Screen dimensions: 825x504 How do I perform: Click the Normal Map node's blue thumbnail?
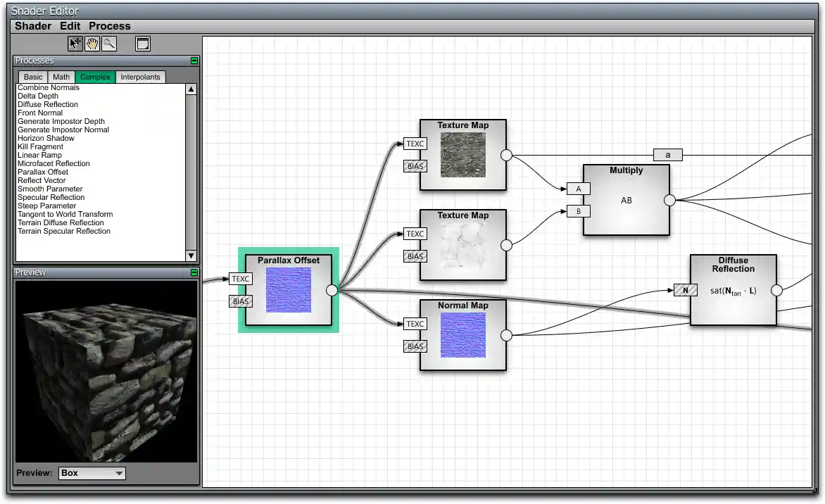click(x=463, y=335)
